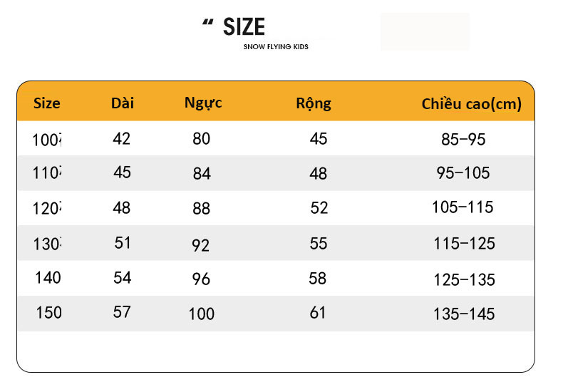
Task: Select the Size column header
Action: point(46,103)
